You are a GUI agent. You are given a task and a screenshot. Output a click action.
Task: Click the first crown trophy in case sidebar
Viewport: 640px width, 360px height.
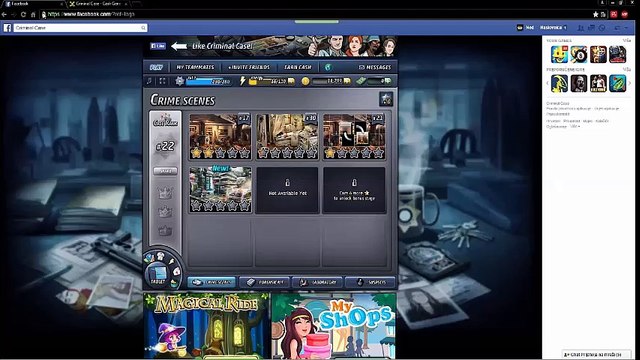click(x=165, y=193)
